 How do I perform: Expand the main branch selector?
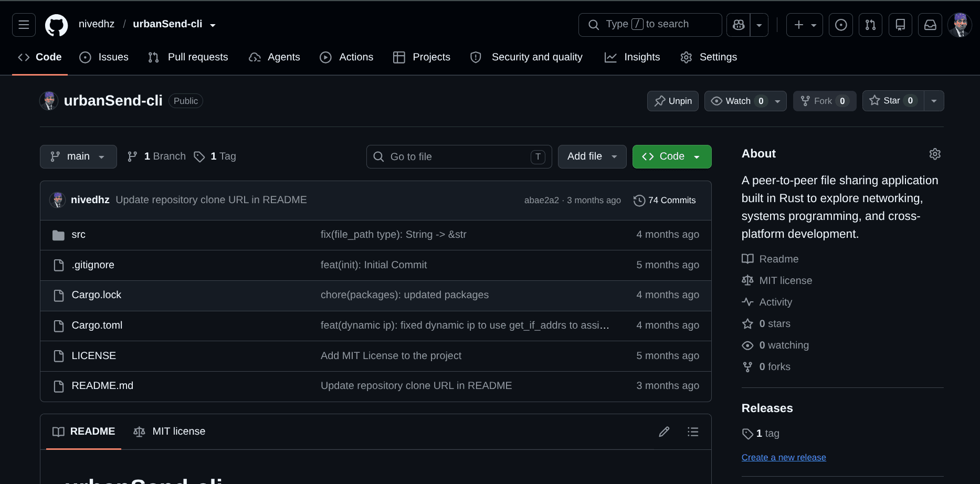point(78,156)
